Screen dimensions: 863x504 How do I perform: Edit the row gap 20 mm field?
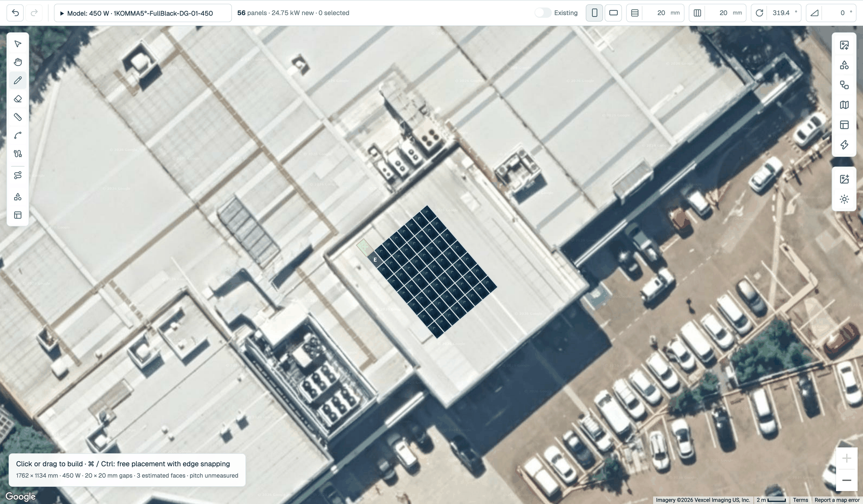tap(663, 13)
